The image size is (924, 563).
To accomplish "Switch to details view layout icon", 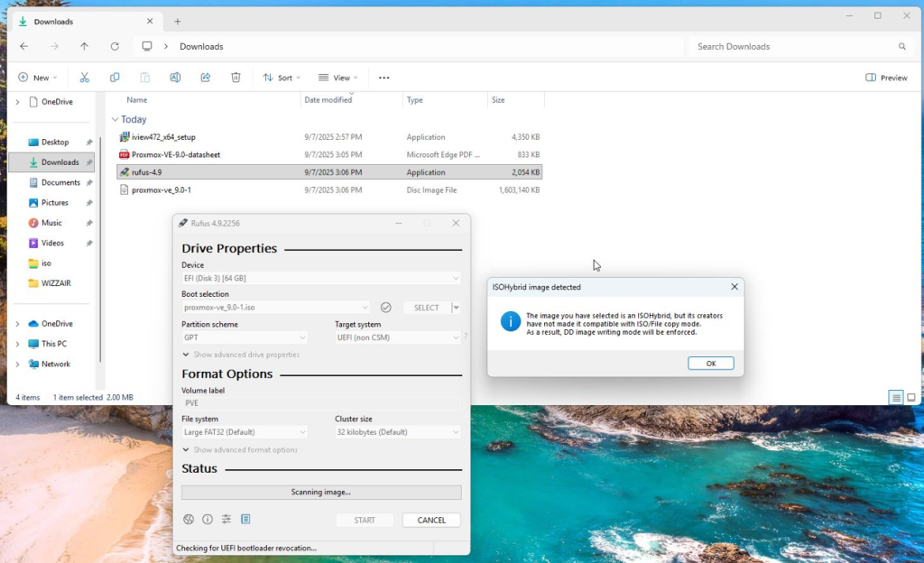I will point(895,398).
